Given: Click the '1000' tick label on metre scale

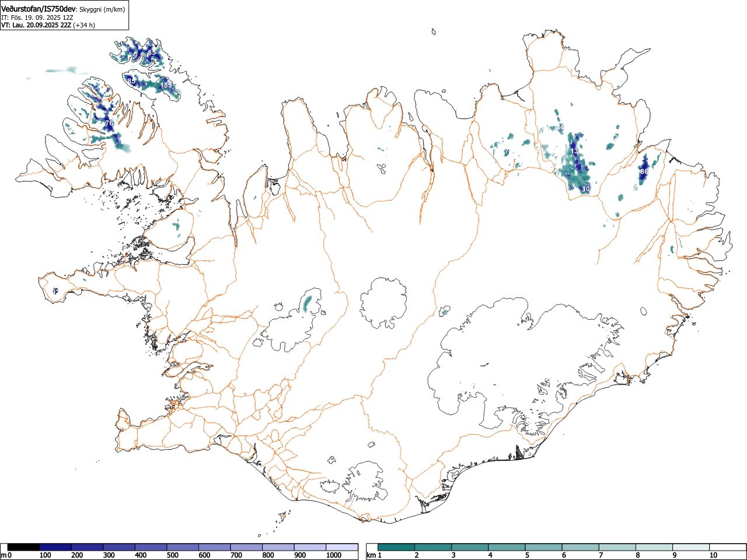Looking at the screenshot, I should (333, 555).
